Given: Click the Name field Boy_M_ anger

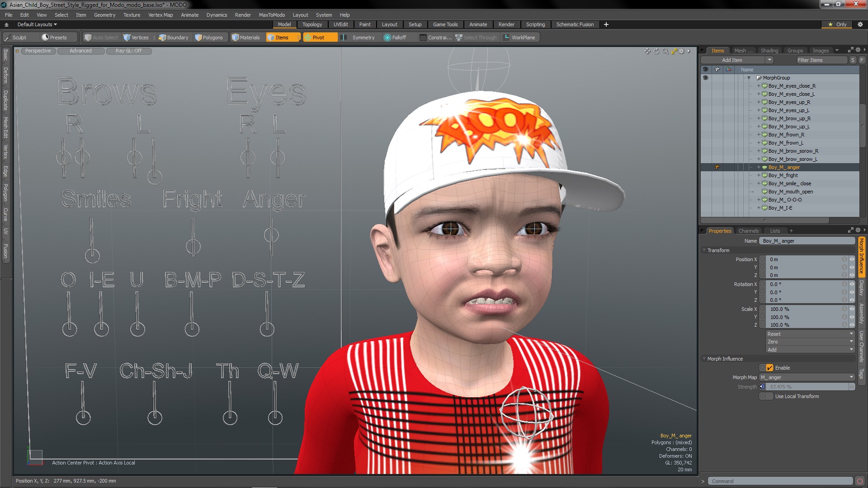Looking at the screenshot, I should (807, 241).
